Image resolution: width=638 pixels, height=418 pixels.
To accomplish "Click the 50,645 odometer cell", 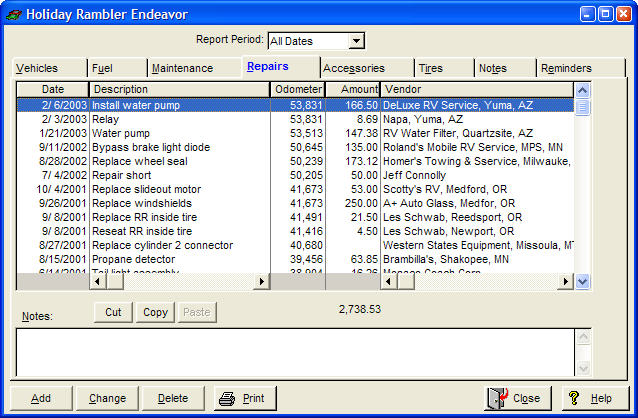I will click(x=306, y=147).
